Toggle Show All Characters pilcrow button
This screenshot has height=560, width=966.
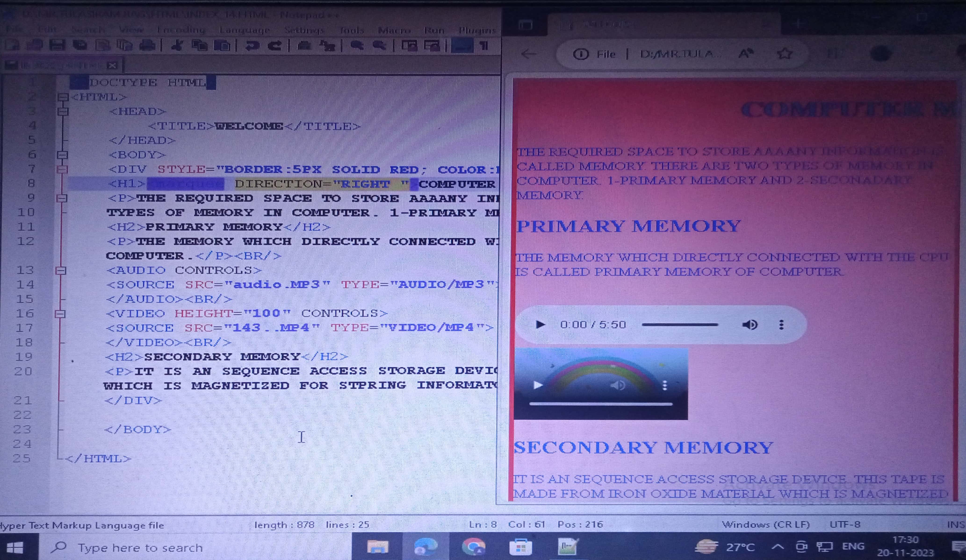[484, 46]
